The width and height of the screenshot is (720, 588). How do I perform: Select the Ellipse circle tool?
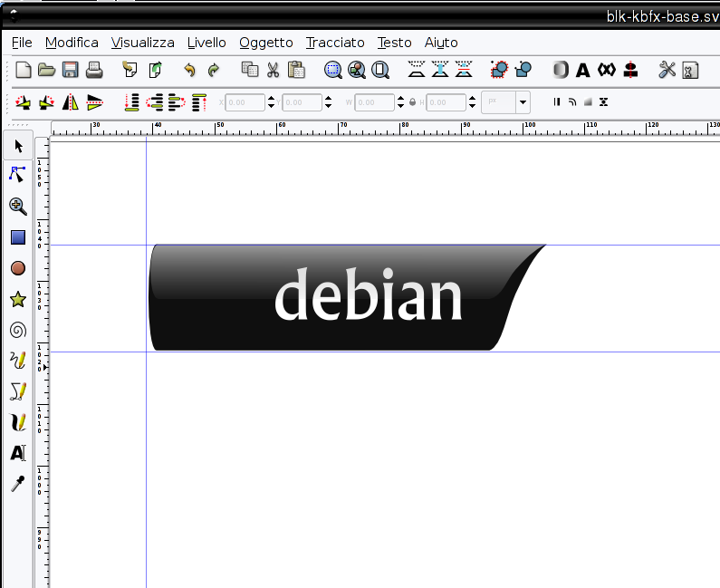point(18,268)
